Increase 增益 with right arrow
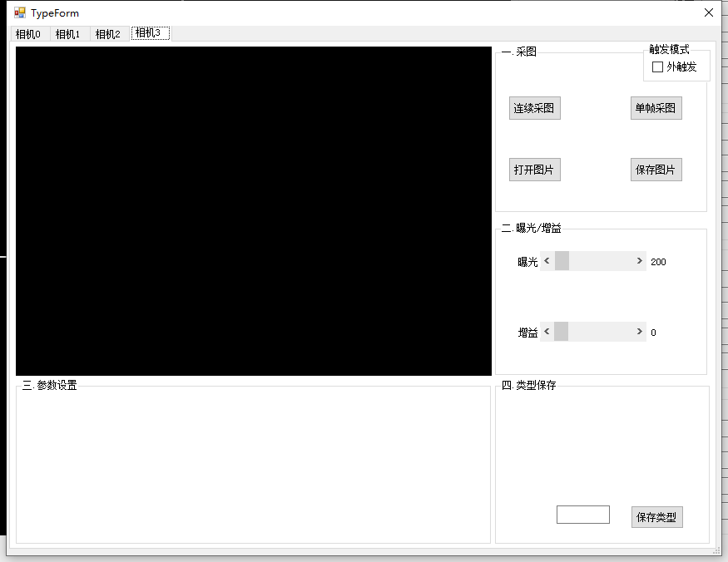Image resolution: width=728 pixels, height=562 pixels. (x=639, y=332)
